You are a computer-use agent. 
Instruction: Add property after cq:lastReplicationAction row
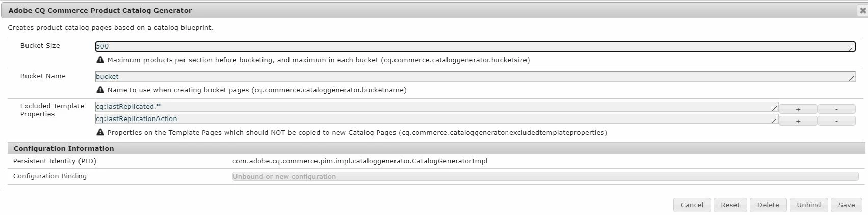[798, 121]
